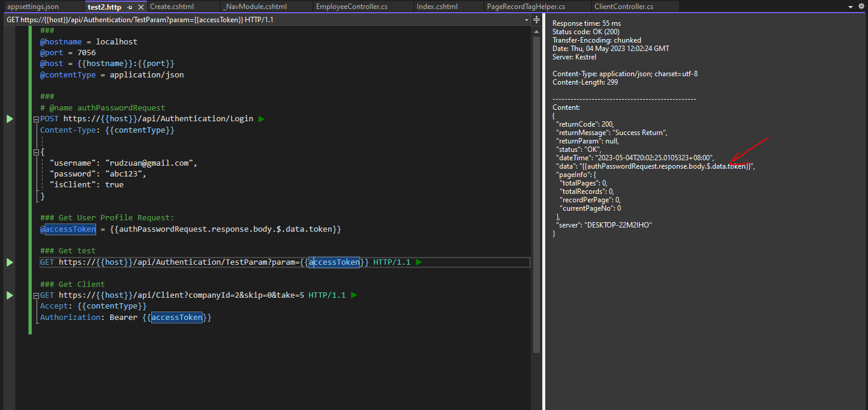Run the authPasswordRequest POST login request
The width and height of the screenshot is (868, 410).
pos(10,118)
